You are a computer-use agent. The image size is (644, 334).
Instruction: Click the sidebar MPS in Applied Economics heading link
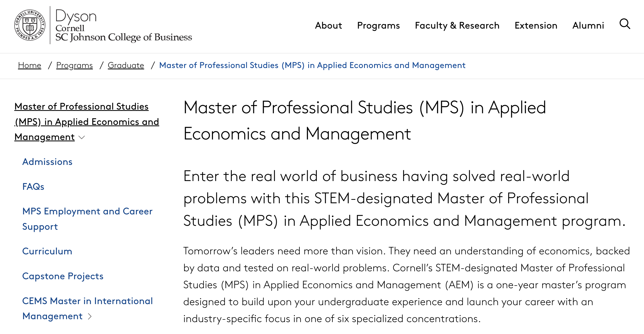coord(87,122)
